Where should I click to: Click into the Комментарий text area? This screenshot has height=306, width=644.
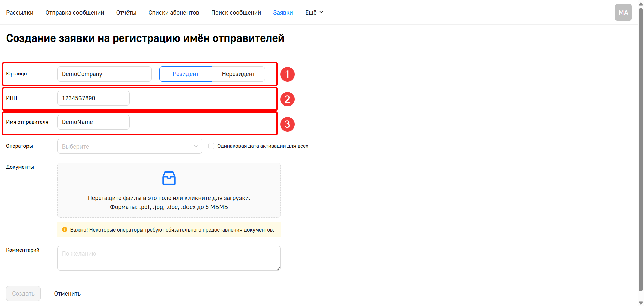[x=169, y=258]
